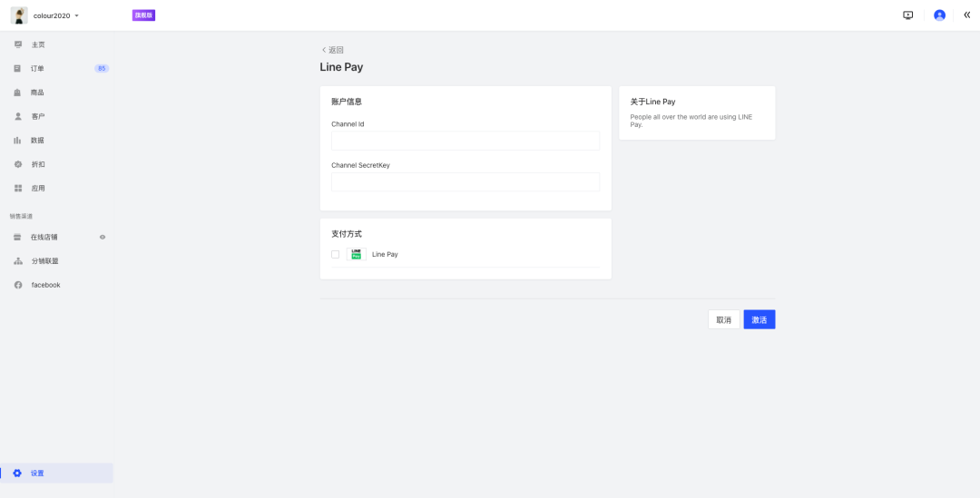Image resolution: width=980 pixels, height=498 pixels.
Task: Click the 激活 activate button
Action: click(759, 319)
